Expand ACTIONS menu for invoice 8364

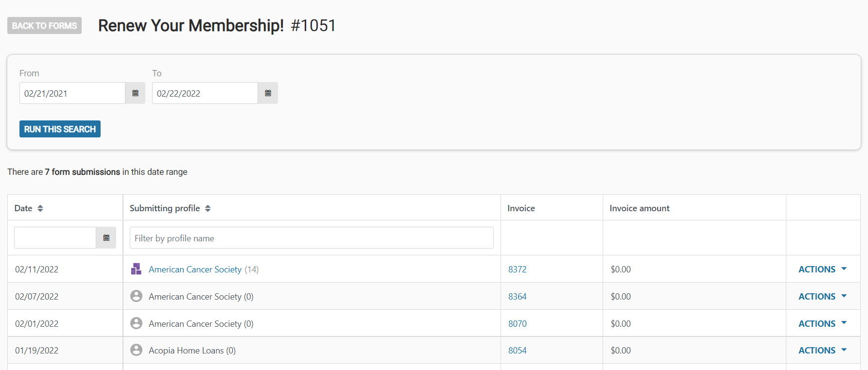coord(822,296)
